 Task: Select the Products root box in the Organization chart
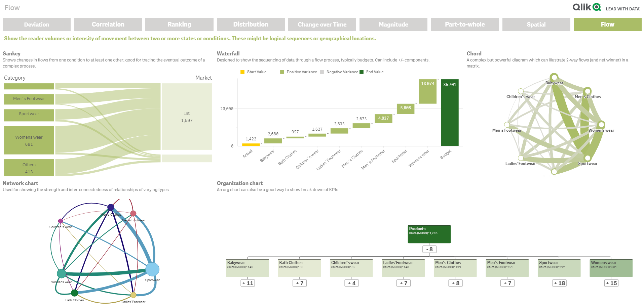click(429, 234)
